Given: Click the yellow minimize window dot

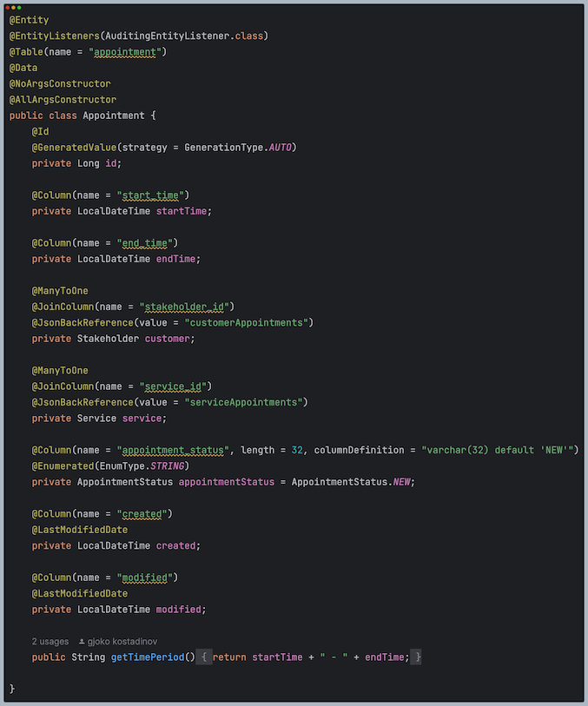Looking at the screenshot, I should click(13, 7).
